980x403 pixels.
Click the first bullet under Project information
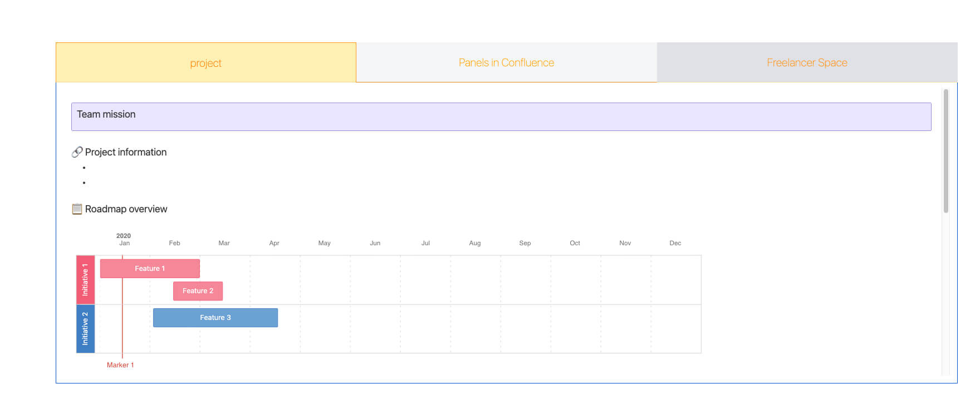[84, 167]
